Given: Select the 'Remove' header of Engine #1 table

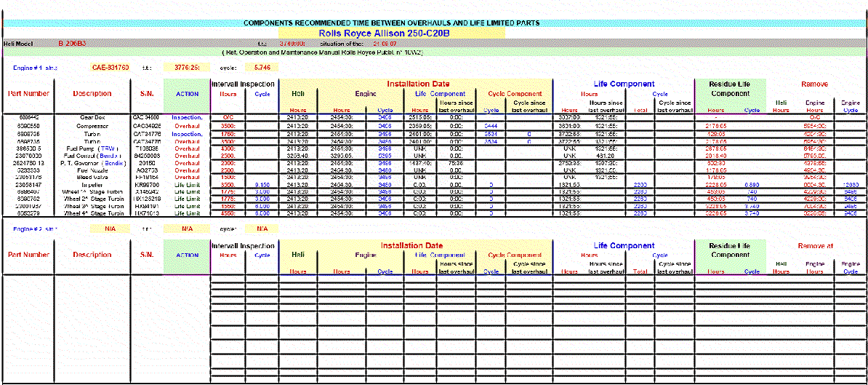Looking at the screenshot, I should pos(814,84).
